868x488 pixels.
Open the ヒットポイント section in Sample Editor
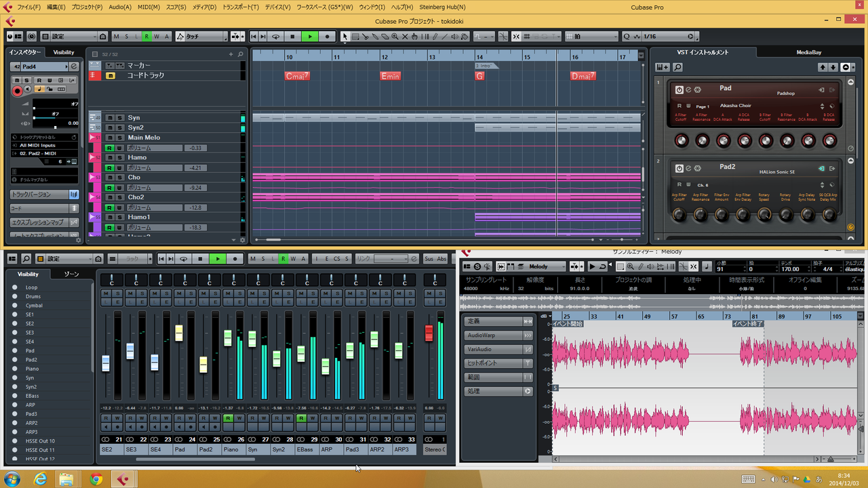[x=499, y=363]
